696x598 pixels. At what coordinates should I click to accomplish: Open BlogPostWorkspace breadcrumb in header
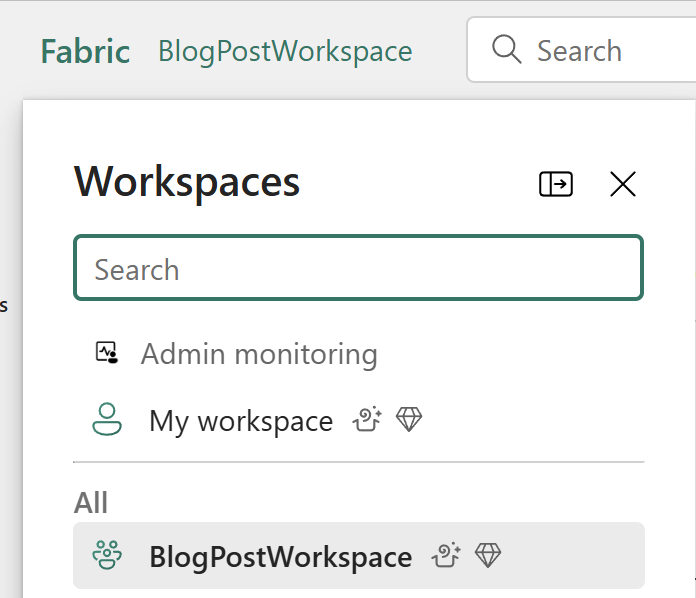pos(285,51)
